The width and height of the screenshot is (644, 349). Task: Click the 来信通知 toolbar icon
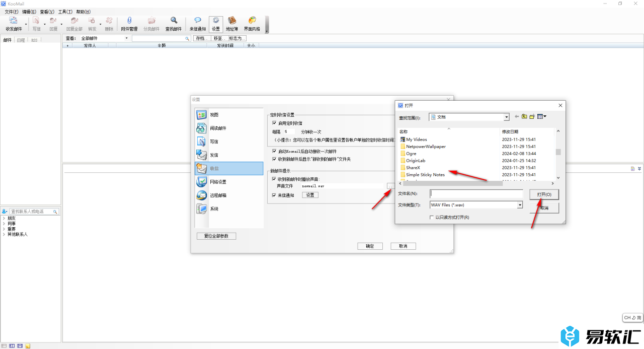click(197, 23)
